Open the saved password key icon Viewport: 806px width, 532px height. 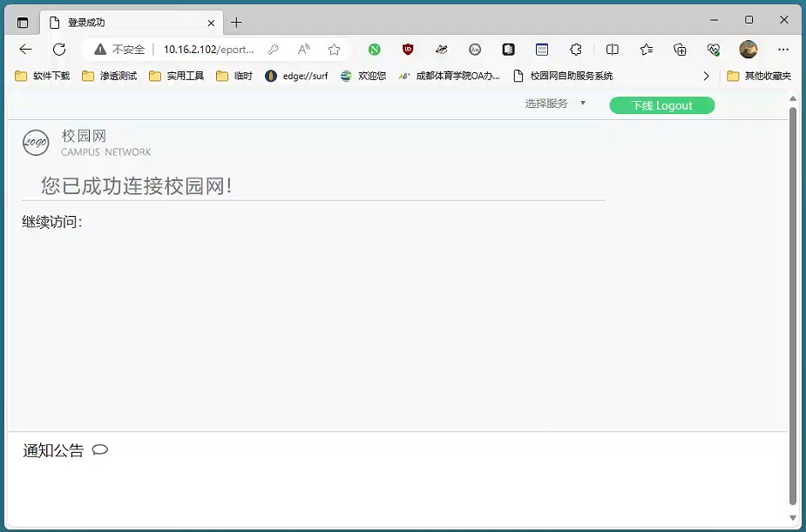[x=274, y=50]
